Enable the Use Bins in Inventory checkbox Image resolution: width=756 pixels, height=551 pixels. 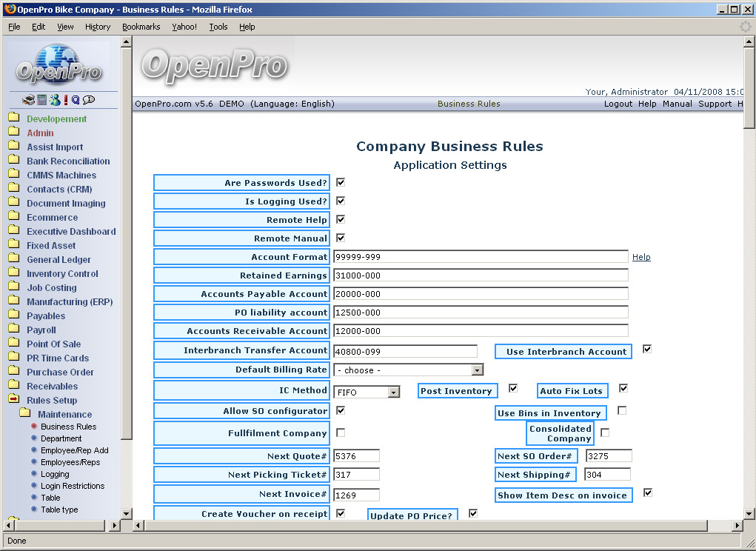622,410
